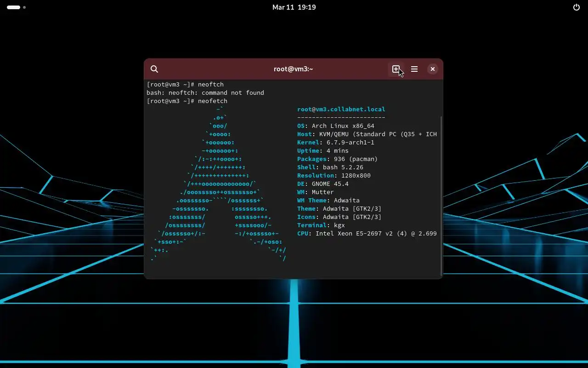Viewport: 588px width, 368px height.
Task: Click the Icons line 'Adwaita [GTK2/3]'
Action: tap(339, 217)
